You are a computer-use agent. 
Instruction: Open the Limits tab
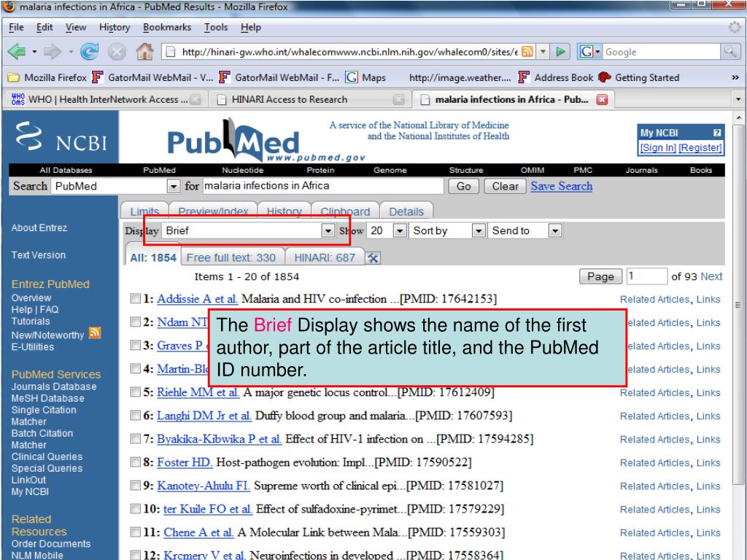coord(144,211)
